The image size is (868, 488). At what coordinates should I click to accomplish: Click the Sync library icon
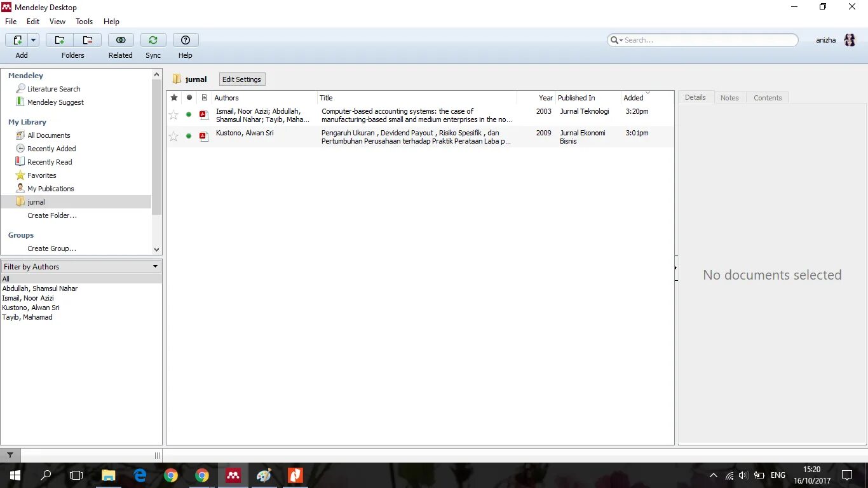(x=153, y=40)
